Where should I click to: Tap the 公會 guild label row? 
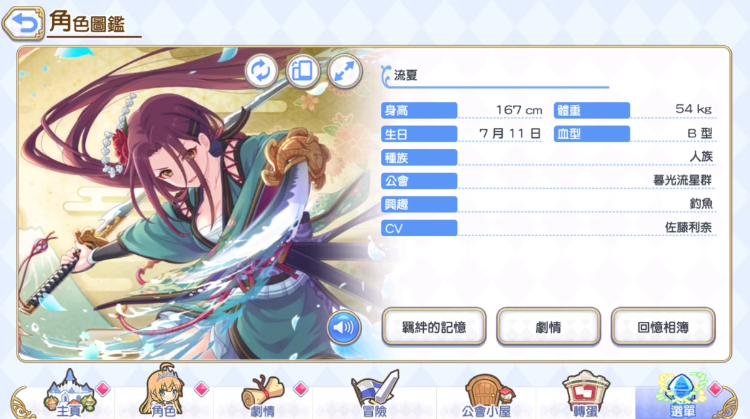pos(548,181)
